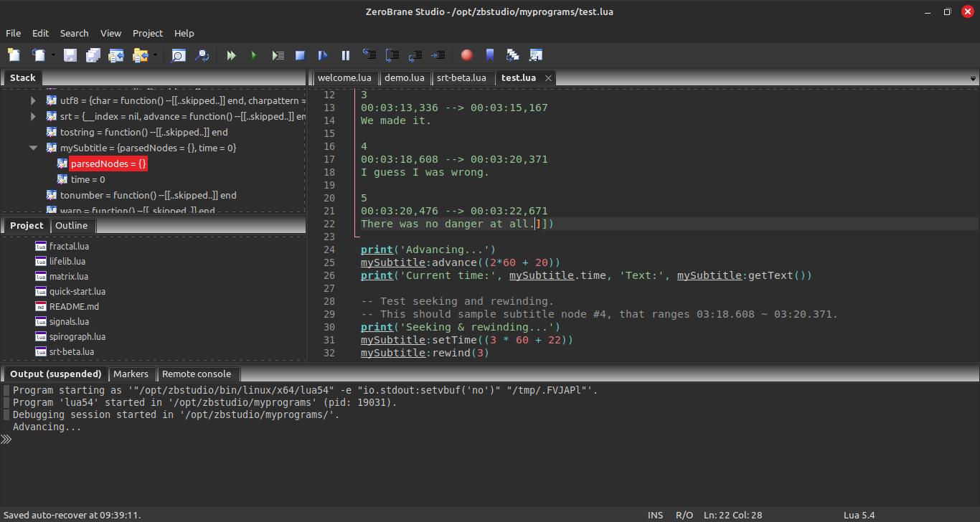Screen dimensions: 980x522
Task: Click the R/O status bar indicator
Action: (x=684, y=515)
